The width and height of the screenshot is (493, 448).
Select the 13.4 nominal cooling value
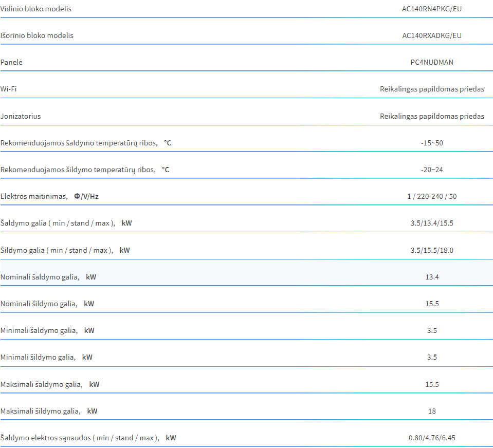pos(432,277)
